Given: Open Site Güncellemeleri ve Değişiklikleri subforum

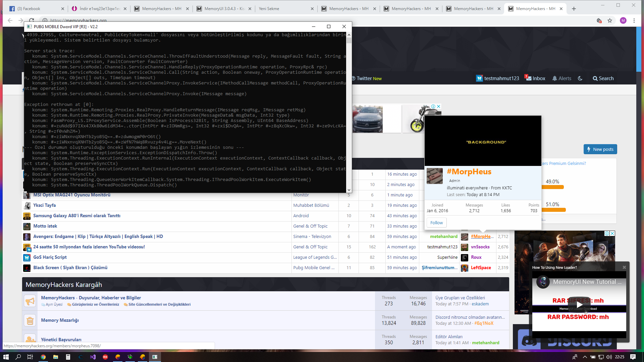Looking at the screenshot, I should (x=159, y=305).
